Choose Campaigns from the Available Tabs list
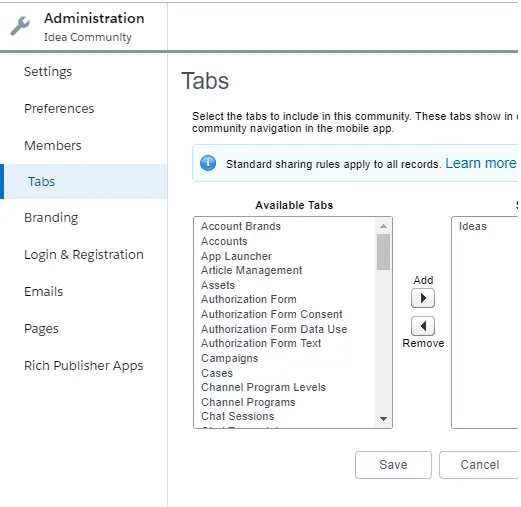The image size is (521, 507). [230, 358]
